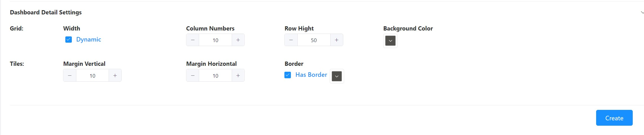The image size is (644, 135).
Task: Focus the Row Hight input field
Action: [314, 40]
